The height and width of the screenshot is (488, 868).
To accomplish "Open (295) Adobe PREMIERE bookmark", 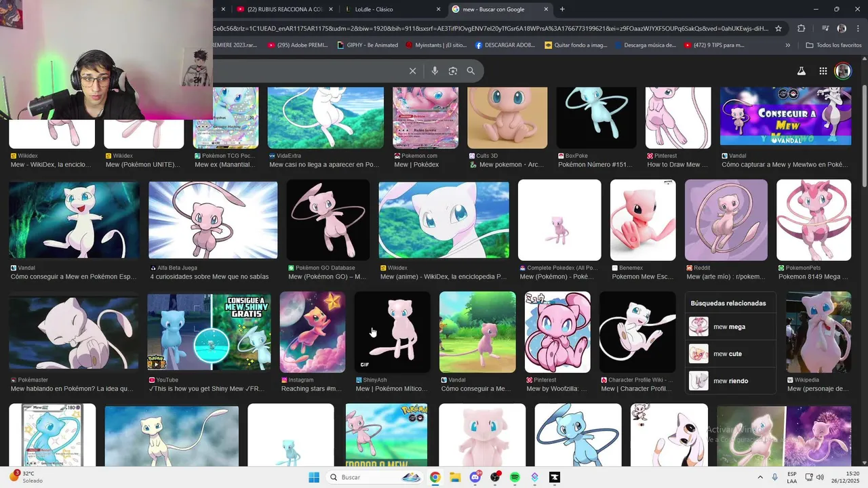I will point(298,45).
